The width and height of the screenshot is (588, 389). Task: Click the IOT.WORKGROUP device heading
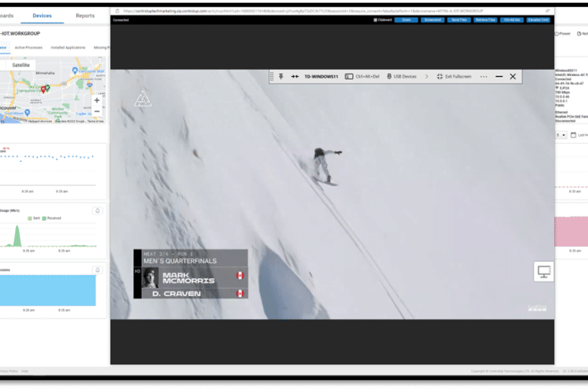point(20,33)
